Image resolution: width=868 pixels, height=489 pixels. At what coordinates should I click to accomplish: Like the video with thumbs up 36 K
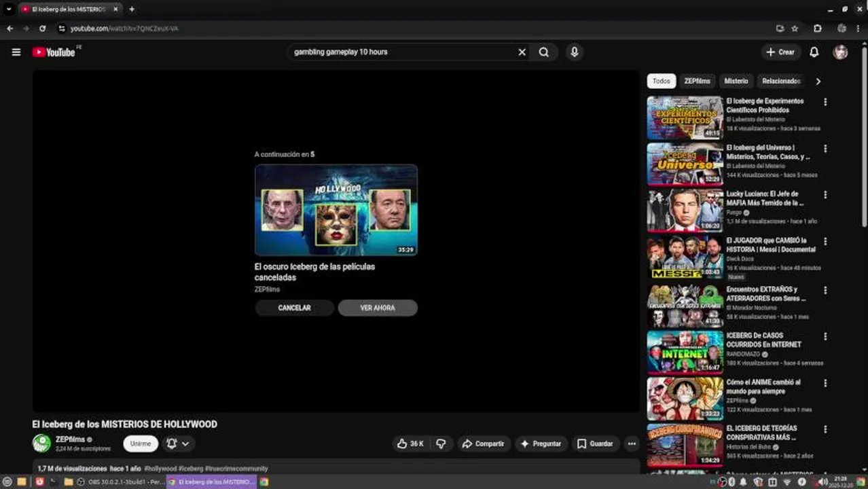tap(411, 443)
